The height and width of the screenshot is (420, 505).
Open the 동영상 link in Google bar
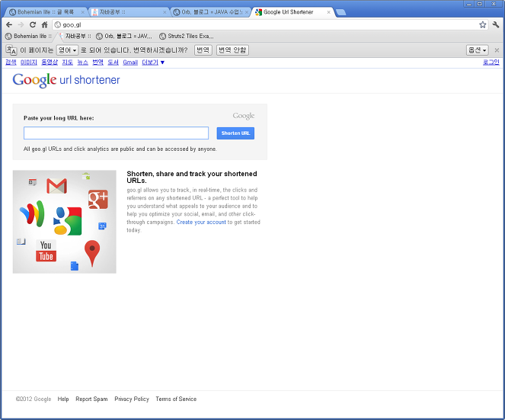click(x=50, y=63)
